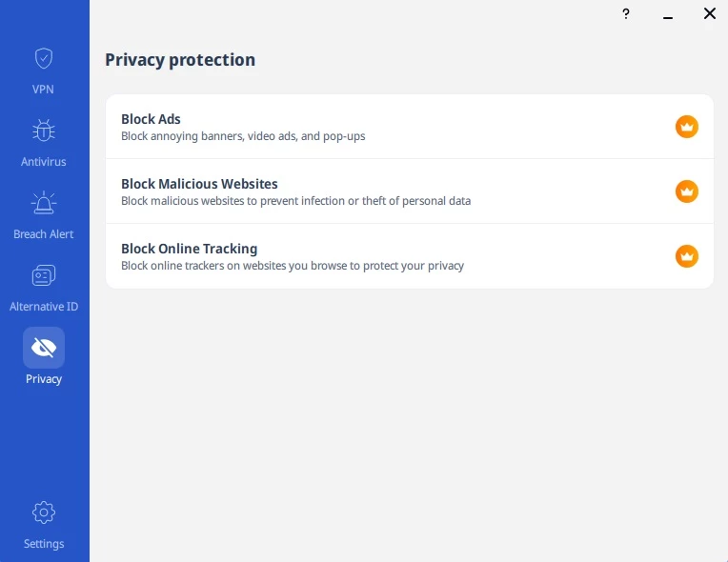The height and width of the screenshot is (562, 728).
Task: Select the Block Malicious Websites row title
Action: click(x=199, y=184)
